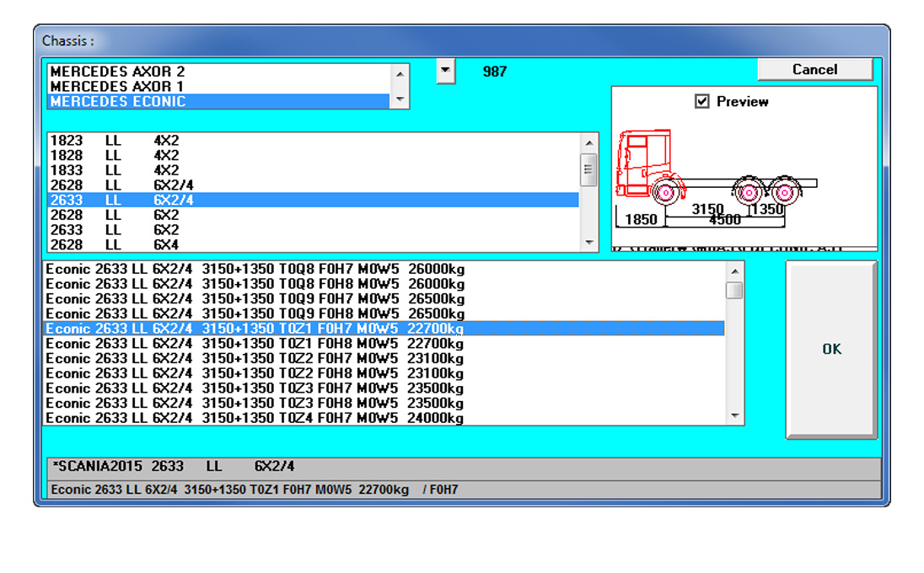Viewport: 924px width, 573px height.
Task: Click the up arrow of the chassis brand list
Action: (x=400, y=73)
